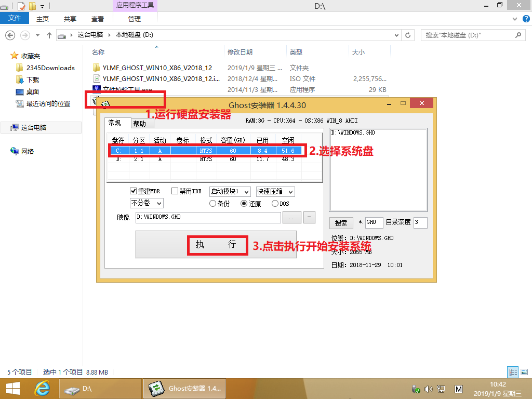This screenshot has width=532, height=399.
Task: Click the Ghost installer title bar icon
Action: tap(105, 105)
